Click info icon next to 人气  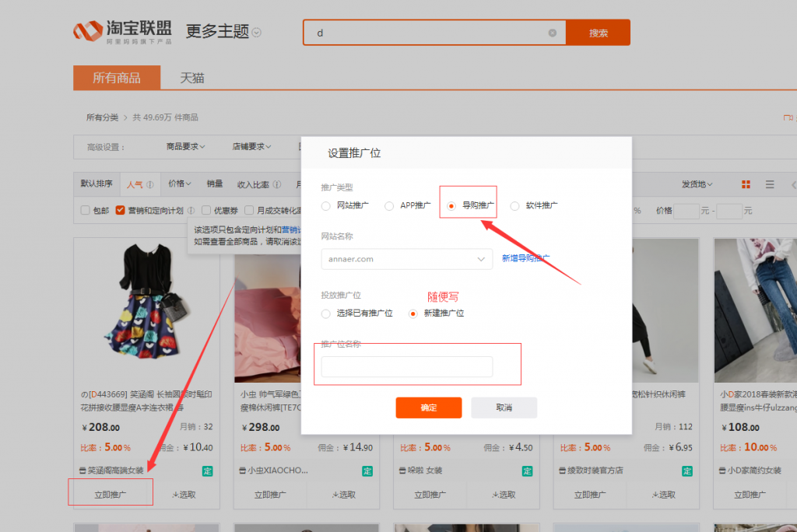pyautogui.click(x=150, y=185)
